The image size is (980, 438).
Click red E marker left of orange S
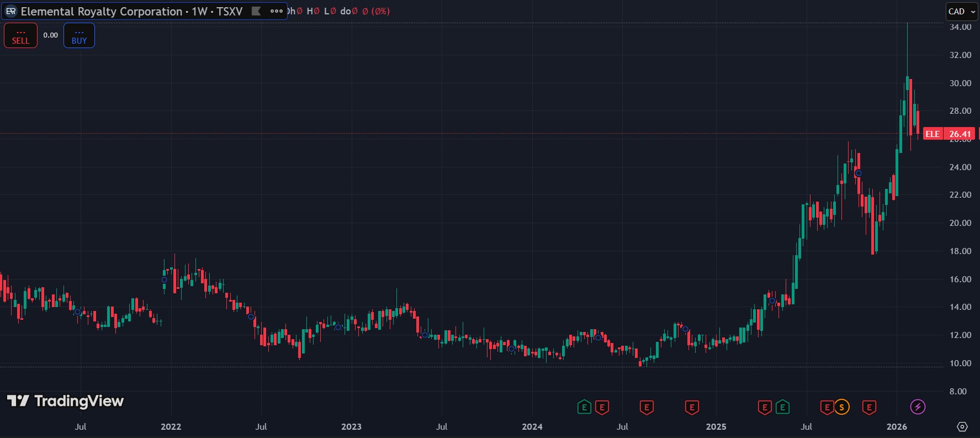[x=827, y=408]
